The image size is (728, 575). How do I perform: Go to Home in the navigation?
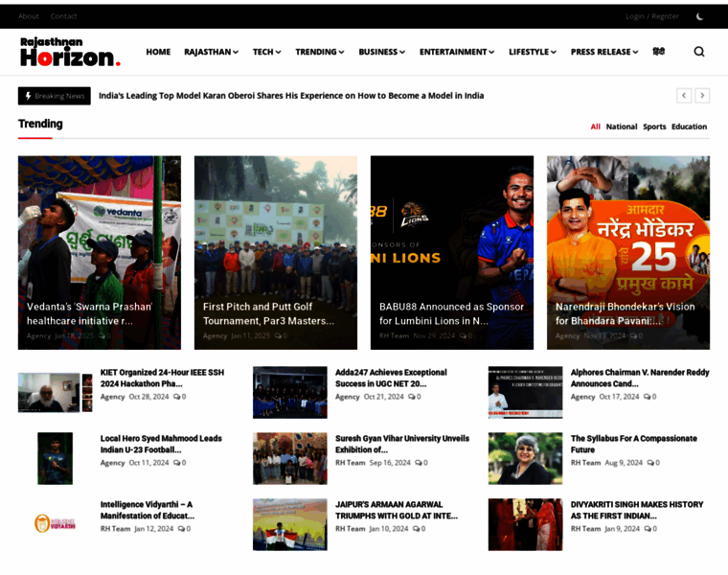pos(158,52)
